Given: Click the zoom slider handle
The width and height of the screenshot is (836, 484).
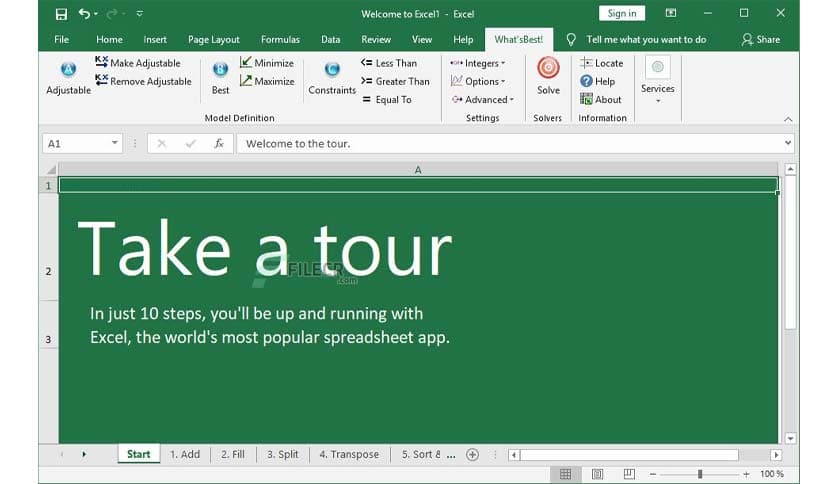Looking at the screenshot, I should pos(700,474).
